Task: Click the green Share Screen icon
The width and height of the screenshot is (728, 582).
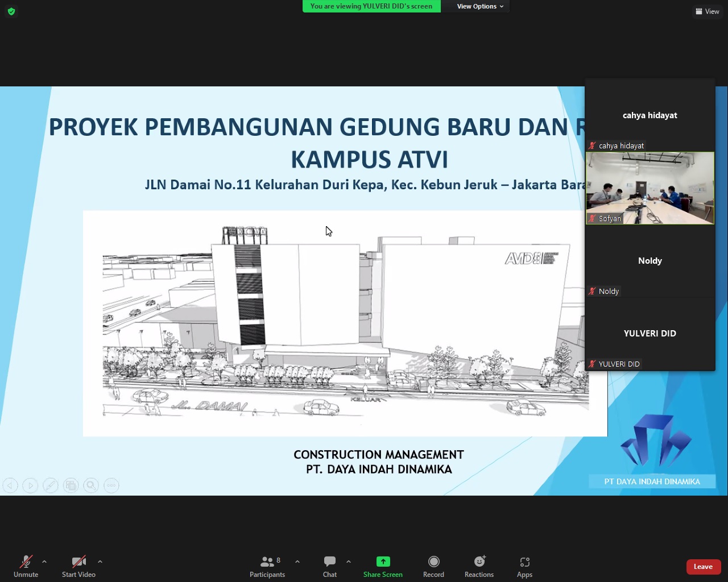Action: click(x=383, y=562)
